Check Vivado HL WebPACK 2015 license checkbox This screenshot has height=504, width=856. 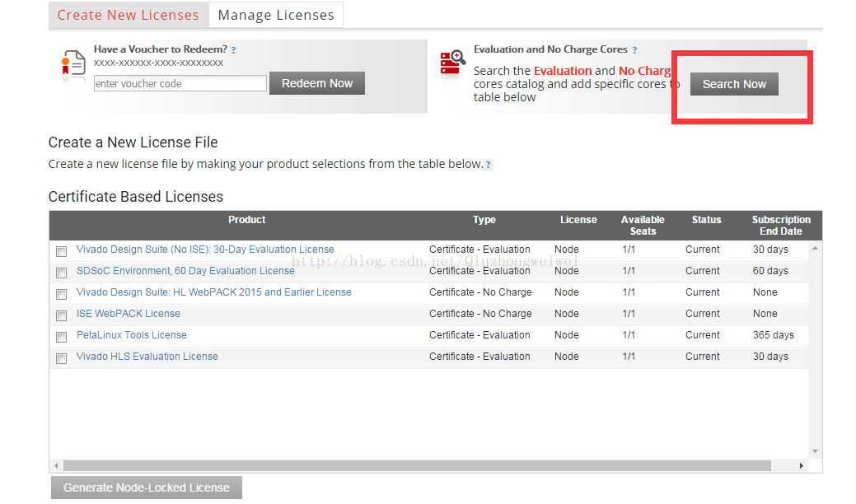pyautogui.click(x=61, y=295)
